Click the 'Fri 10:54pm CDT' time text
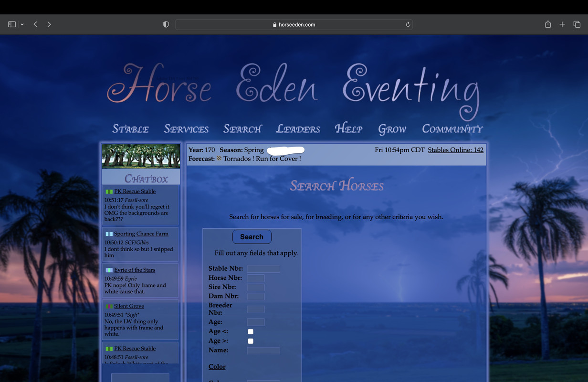The width and height of the screenshot is (588, 382). coord(400,150)
